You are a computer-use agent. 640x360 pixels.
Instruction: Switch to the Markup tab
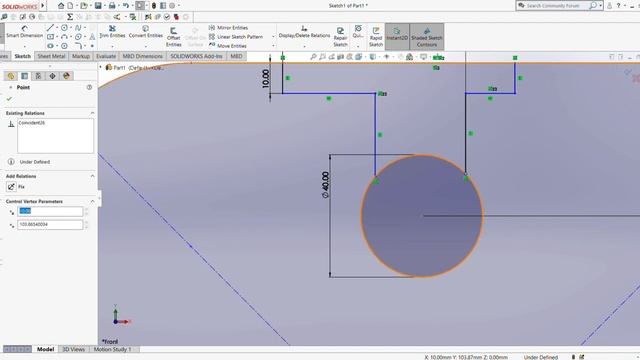pyautogui.click(x=81, y=56)
